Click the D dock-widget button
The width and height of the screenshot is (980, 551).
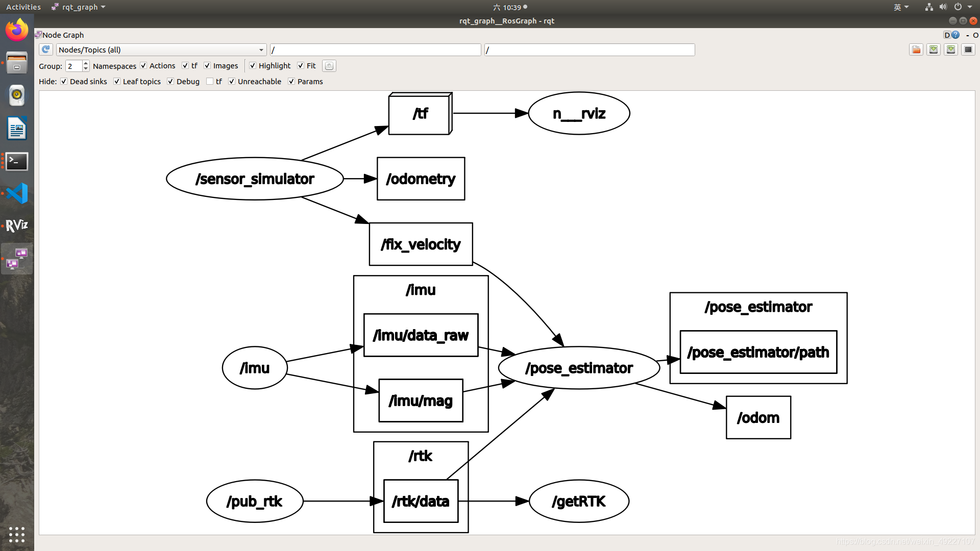947,35
